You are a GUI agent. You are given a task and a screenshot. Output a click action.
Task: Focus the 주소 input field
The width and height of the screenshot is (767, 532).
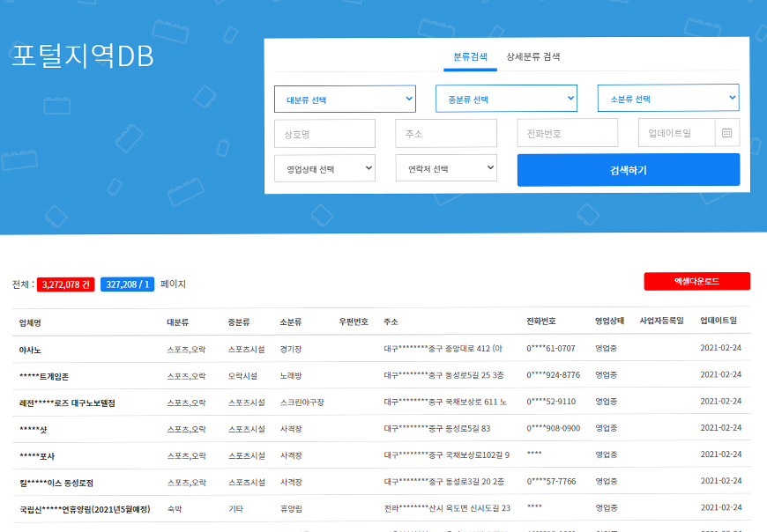(446, 133)
